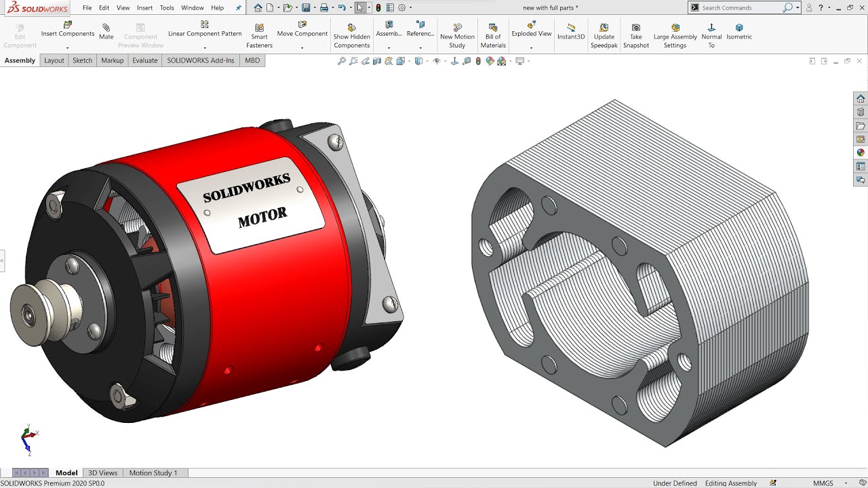Click the Rebuild traffic light icon
Image resolution: width=868 pixels, height=488 pixels.
[378, 7]
